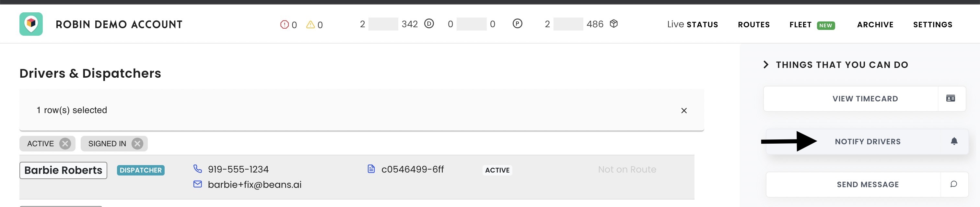This screenshot has height=207, width=980.
Task: Click the package box icon
Action: 613,24
